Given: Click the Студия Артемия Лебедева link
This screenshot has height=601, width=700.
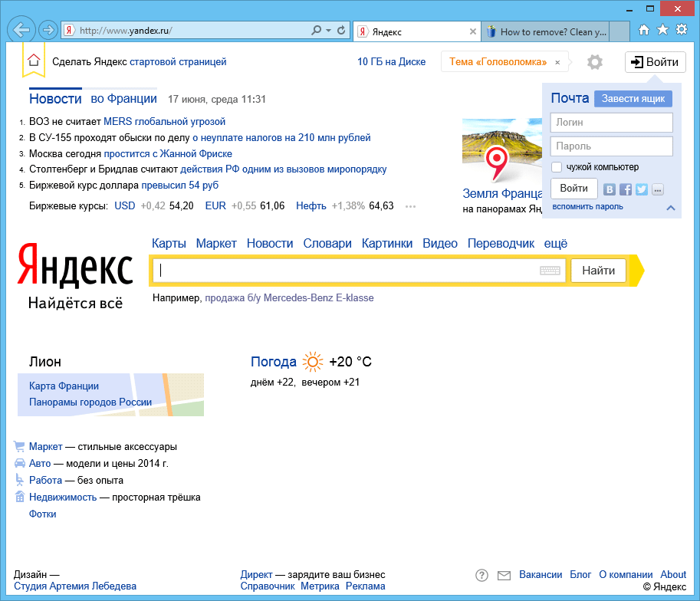Looking at the screenshot, I should point(75,586).
